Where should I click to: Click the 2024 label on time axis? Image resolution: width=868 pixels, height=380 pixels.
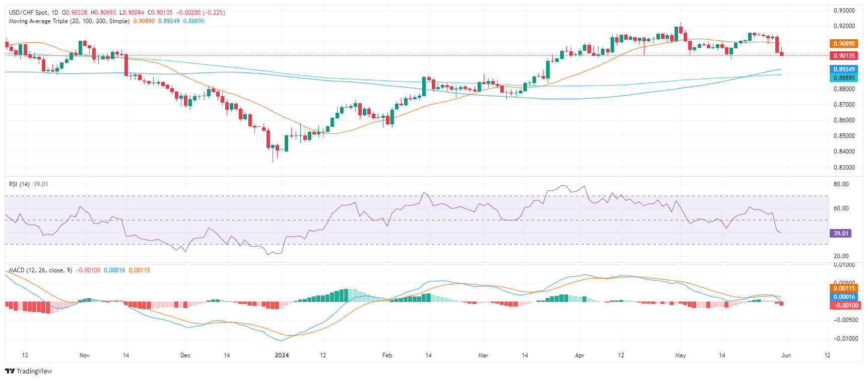point(282,355)
